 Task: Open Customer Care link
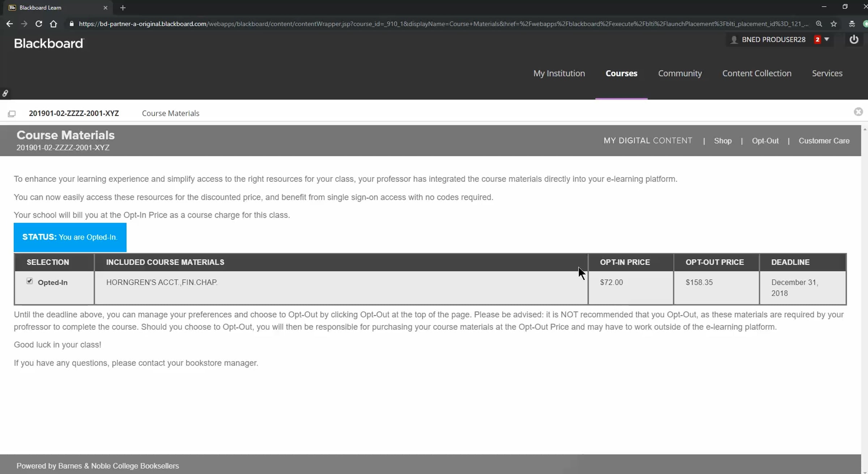pyautogui.click(x=824, y=141)
